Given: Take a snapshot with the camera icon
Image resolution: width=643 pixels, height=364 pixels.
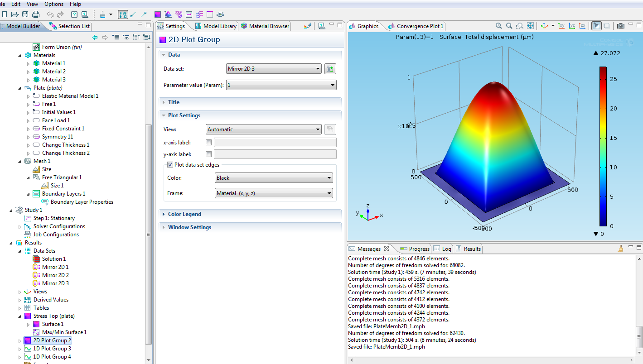Looking at the screenshot, I should pos(621,26).
